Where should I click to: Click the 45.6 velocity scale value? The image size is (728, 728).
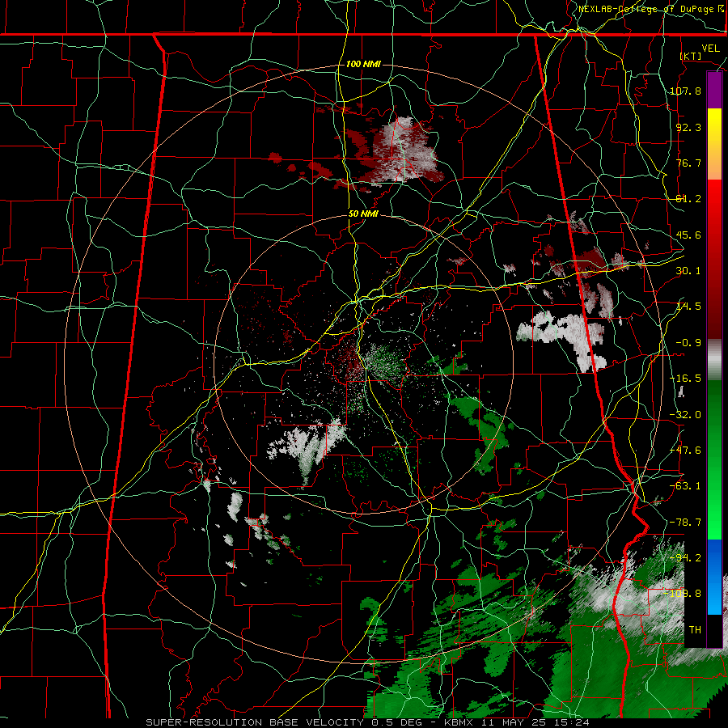(x=688, y=235)
